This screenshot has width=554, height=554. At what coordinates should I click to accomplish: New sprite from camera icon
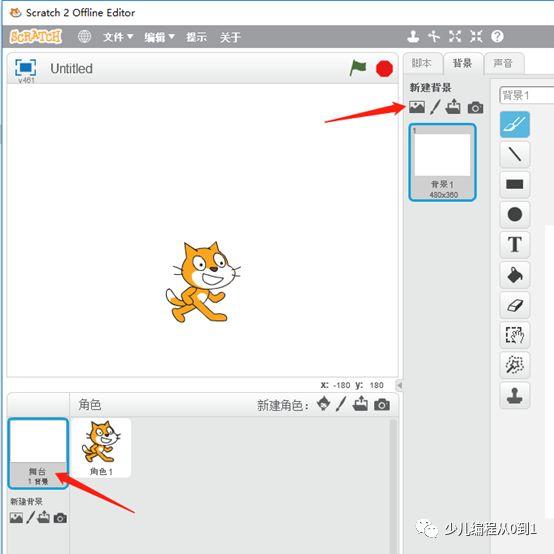click(x=382, y=405)
